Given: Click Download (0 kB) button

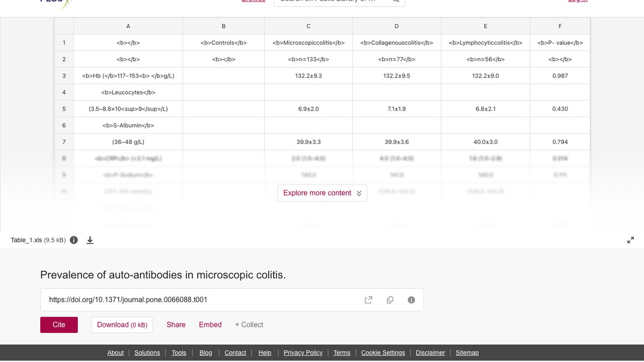Looking at the screenshot, I should (122, 325).
